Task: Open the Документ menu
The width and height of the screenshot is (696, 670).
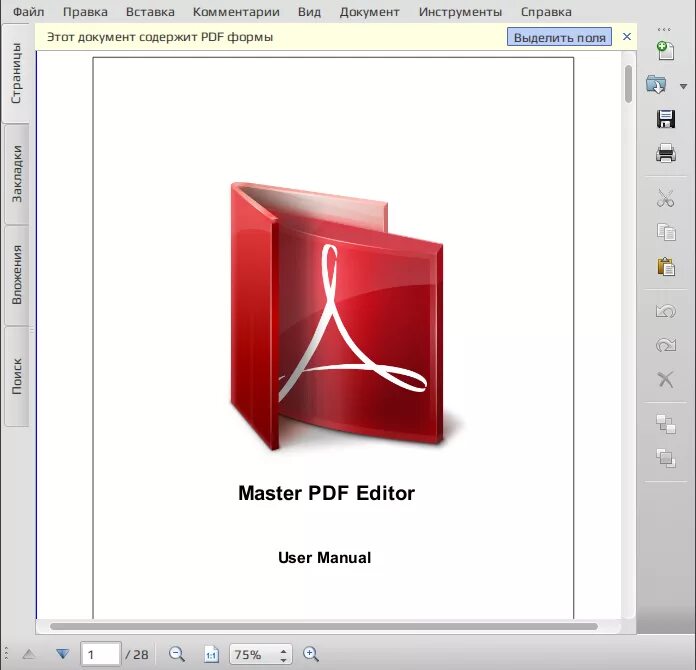Action: (x=370, y=12)
